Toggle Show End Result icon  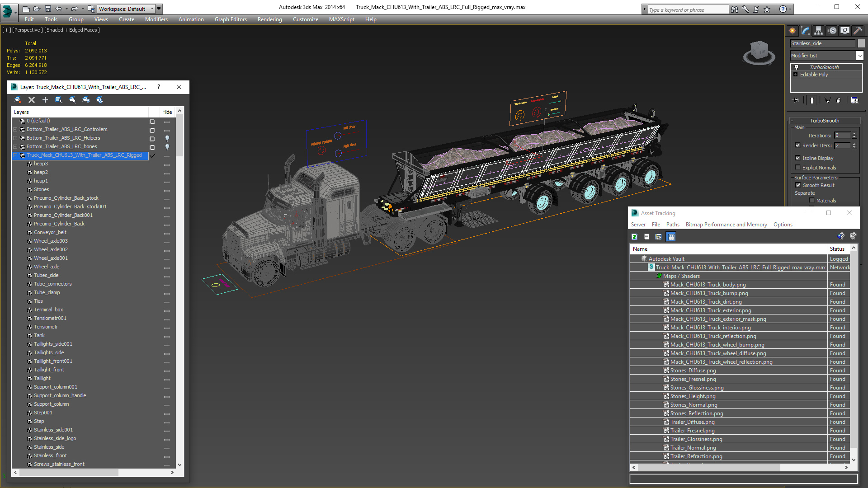[812, 100]
